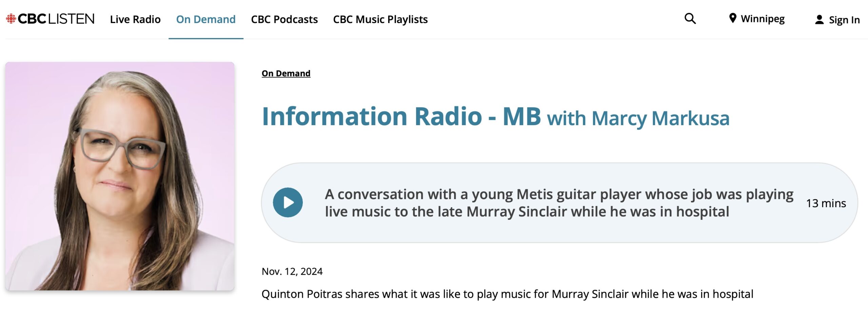Open CBC Music Playlists page
The width and height of the screenshot is (868, 312).
point(380,19)
